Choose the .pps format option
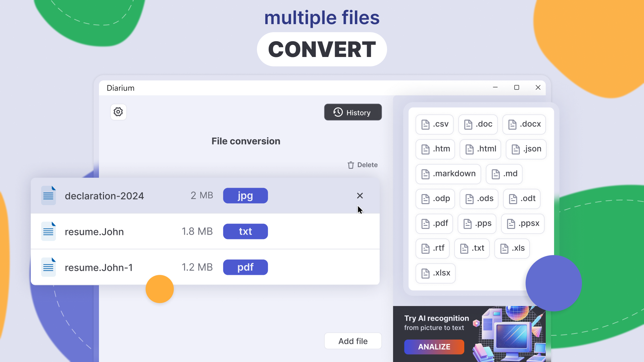 (477, 224)
